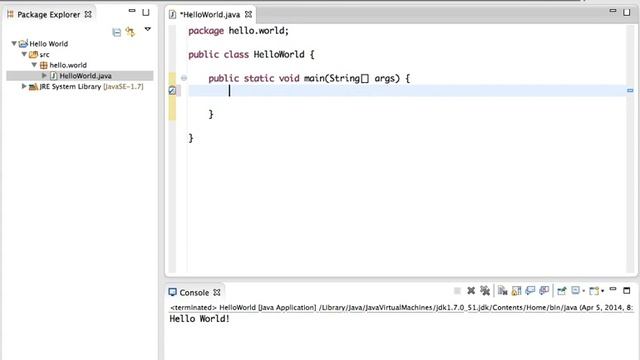
Task: Open Display Selected Console dropdown arrow
Action: click(x=584, y=291)
